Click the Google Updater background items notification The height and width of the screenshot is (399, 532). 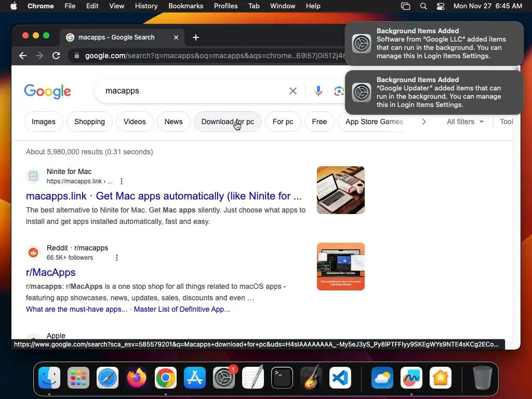(x=434, y=92)
